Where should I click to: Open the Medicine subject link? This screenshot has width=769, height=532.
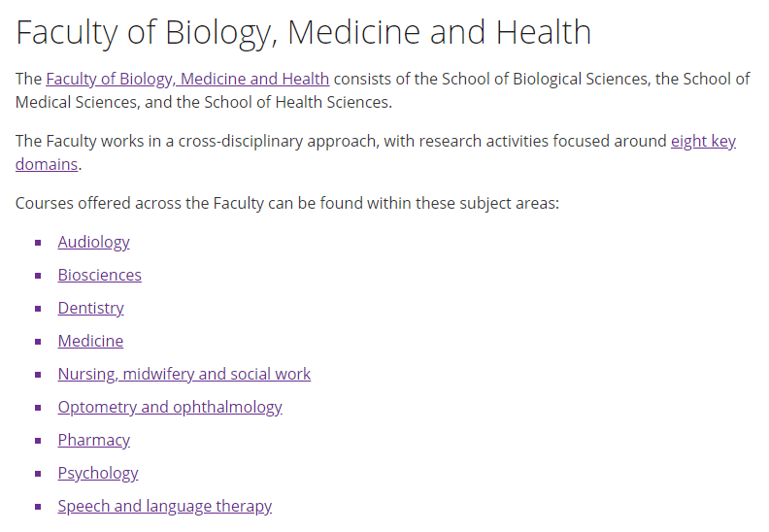(x=90, y=341)
